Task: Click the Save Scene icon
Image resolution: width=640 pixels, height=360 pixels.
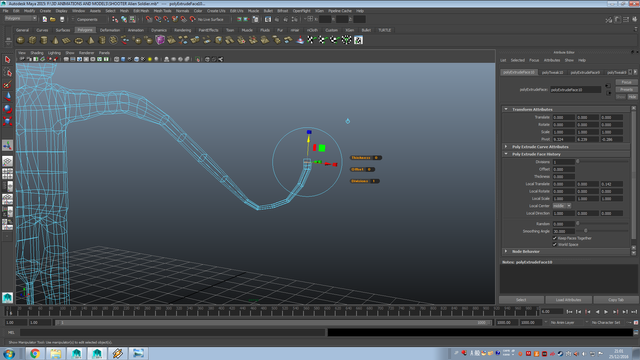Action: 62,19
